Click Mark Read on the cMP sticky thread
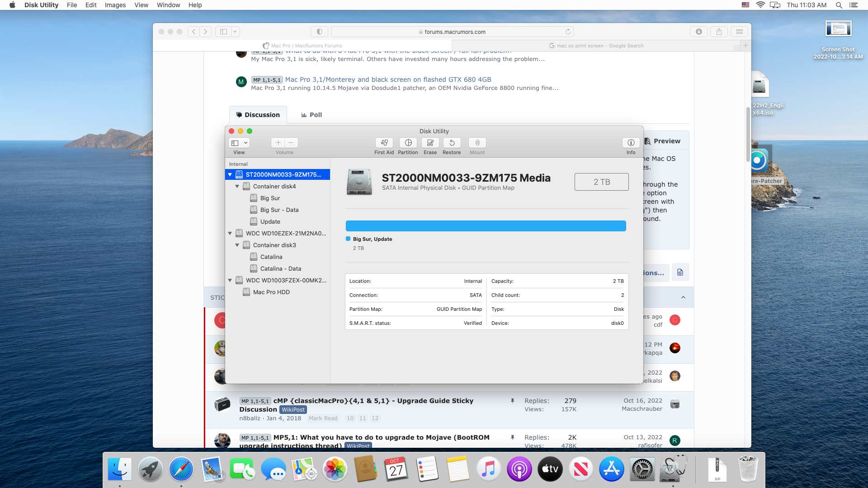This screenshot has height=488, width=868. (x=323, y=418)
